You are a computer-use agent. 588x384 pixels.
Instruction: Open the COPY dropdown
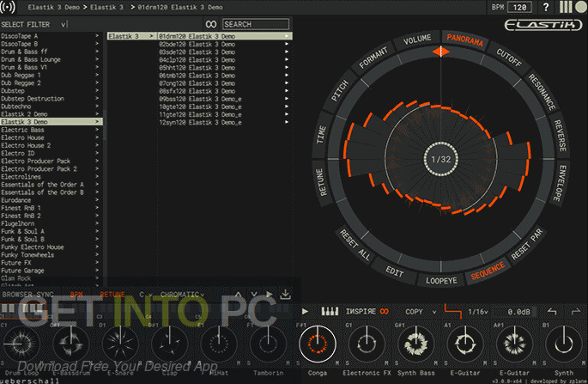(x=421, y=312)
